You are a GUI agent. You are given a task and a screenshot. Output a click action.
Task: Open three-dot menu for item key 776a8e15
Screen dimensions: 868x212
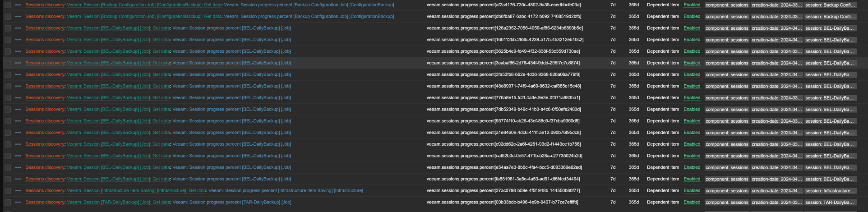(18, 98)
